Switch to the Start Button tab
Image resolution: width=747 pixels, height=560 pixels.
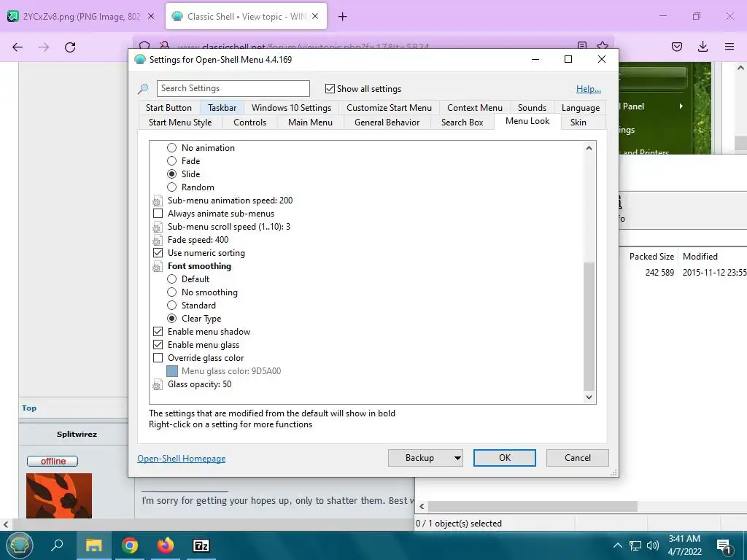point(169,108)
